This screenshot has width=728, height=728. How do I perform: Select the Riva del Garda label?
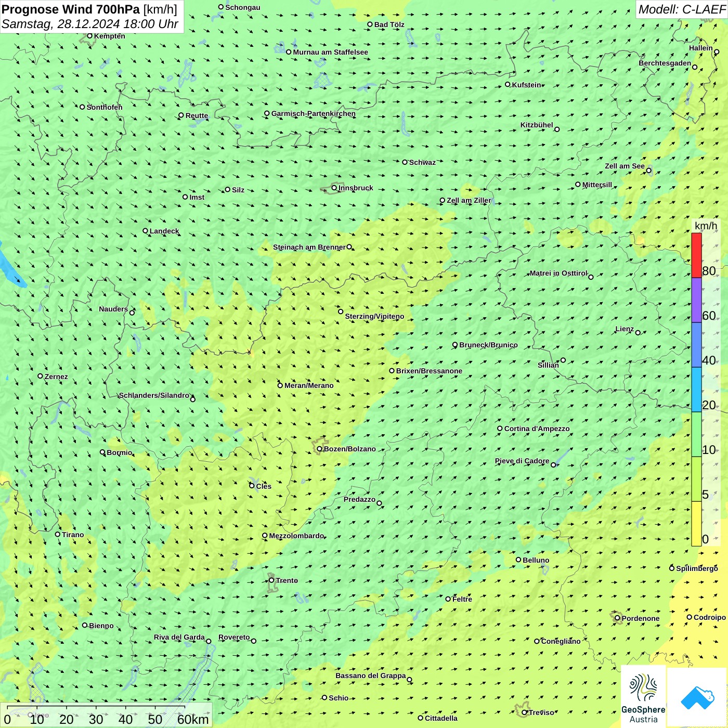coord(179,637)
